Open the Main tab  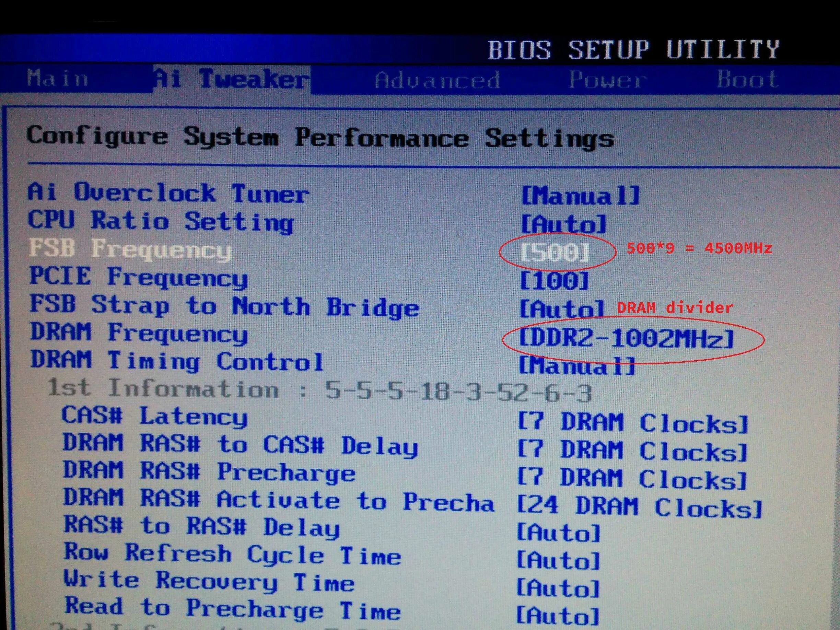click(57, 79)
